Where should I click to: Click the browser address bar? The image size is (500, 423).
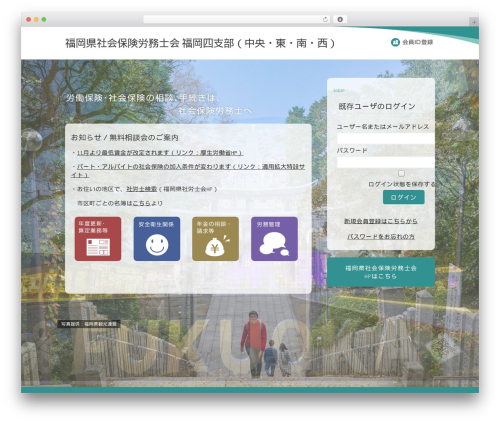click(x=237, y=20)
